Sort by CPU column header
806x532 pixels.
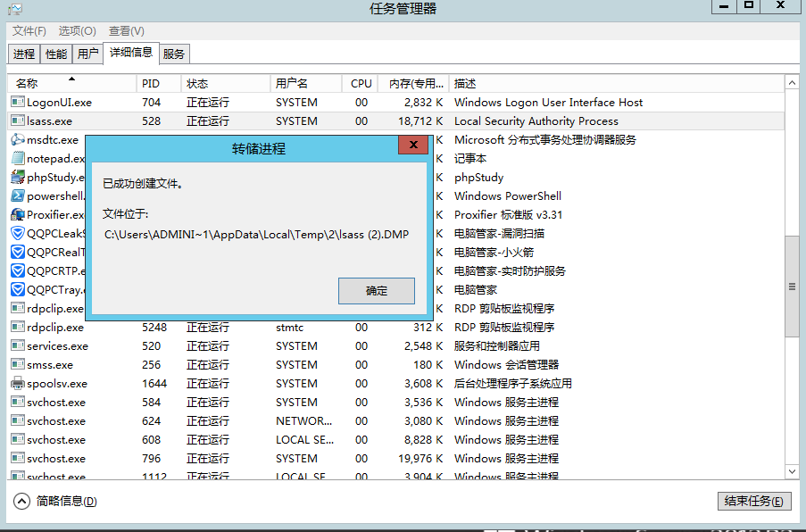click(361, 83)
